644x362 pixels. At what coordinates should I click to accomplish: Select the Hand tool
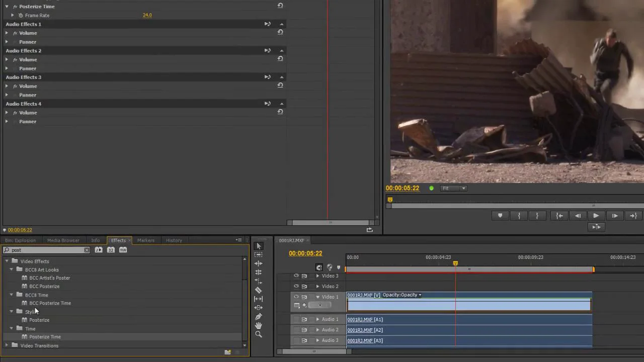click(x=259, y=325)
